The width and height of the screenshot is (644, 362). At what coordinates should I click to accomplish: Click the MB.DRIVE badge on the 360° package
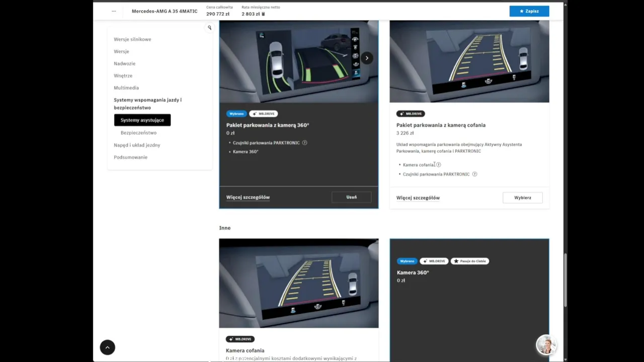[x=264, y=114]
